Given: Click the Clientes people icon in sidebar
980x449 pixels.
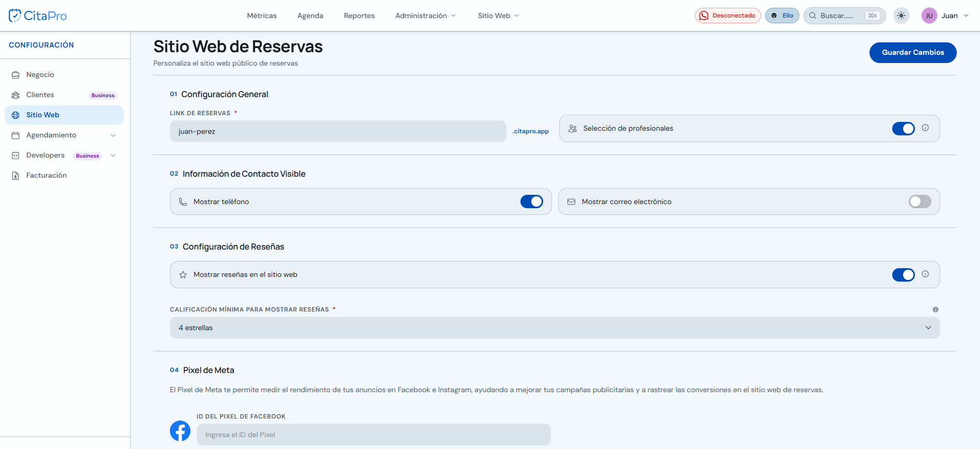Looking at the screenshot, I should coord(15,95).
